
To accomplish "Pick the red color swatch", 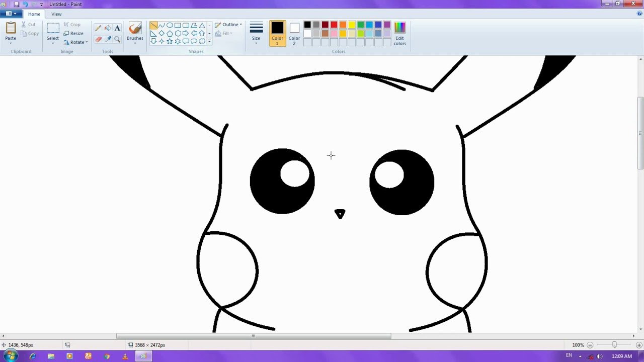I will (334, 25).
